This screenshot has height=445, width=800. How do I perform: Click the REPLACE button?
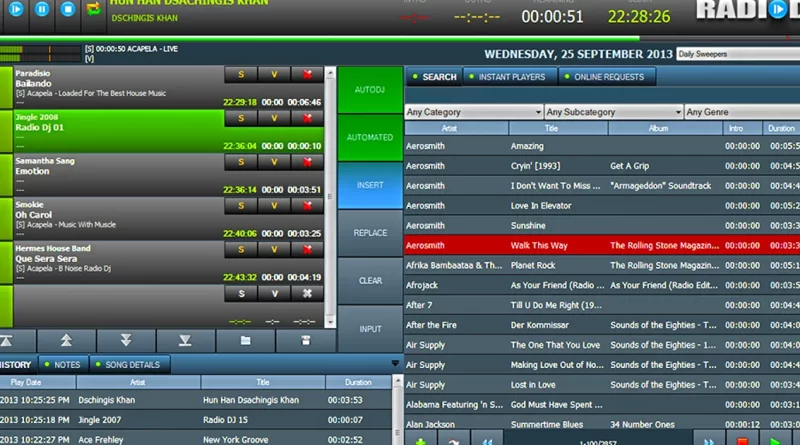click(370, 233)
